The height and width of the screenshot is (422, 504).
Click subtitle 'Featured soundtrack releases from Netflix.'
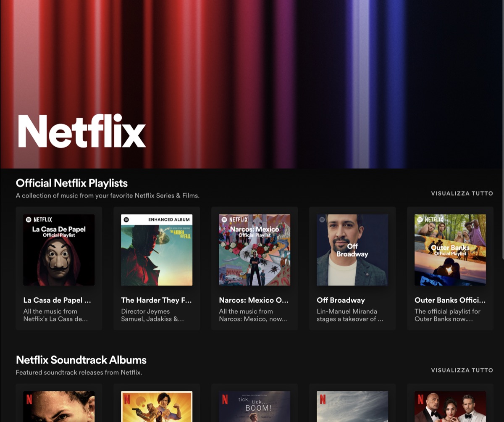pos(79,372)
